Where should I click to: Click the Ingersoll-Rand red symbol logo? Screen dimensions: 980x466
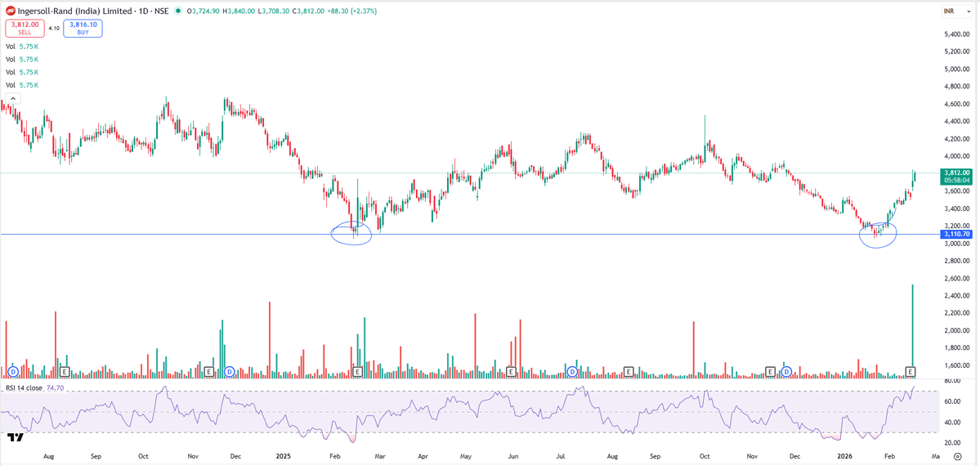[x=9, y=11]
